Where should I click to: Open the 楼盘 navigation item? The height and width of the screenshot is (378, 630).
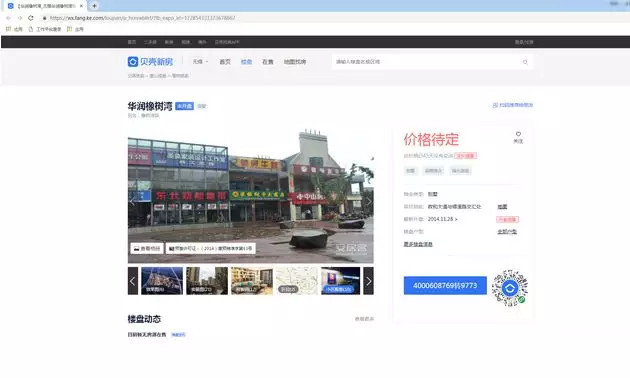point(246,61)
